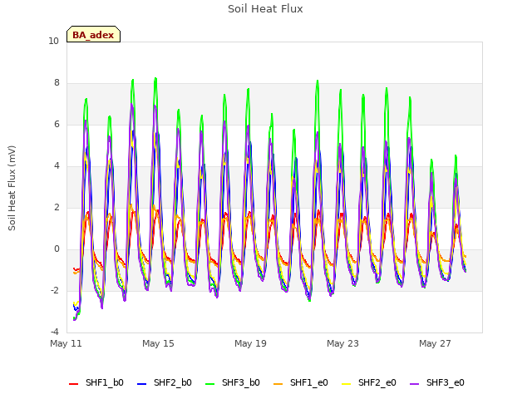Screen dimensions: 532x399
Task: Click the May 27 x-axis label
Action: coord(435,343)
